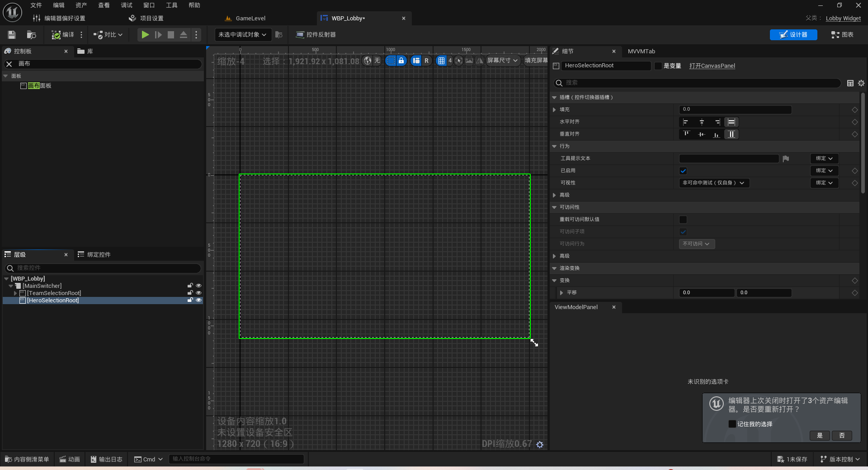
Task: Collapse the 行为 behavior section
Action: point(554,146)
